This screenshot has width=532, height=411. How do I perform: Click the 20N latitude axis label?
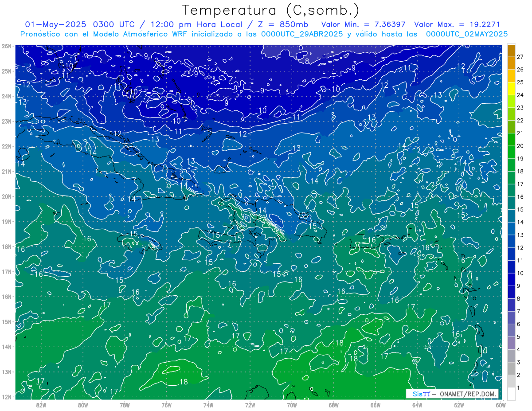(7, 196)
